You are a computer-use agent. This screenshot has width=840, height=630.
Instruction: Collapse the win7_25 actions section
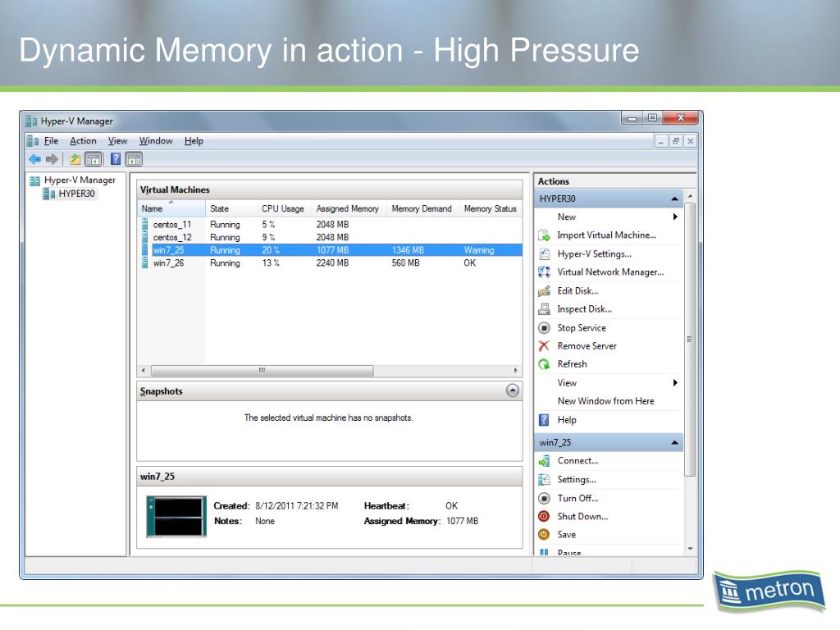coord(674,442)
